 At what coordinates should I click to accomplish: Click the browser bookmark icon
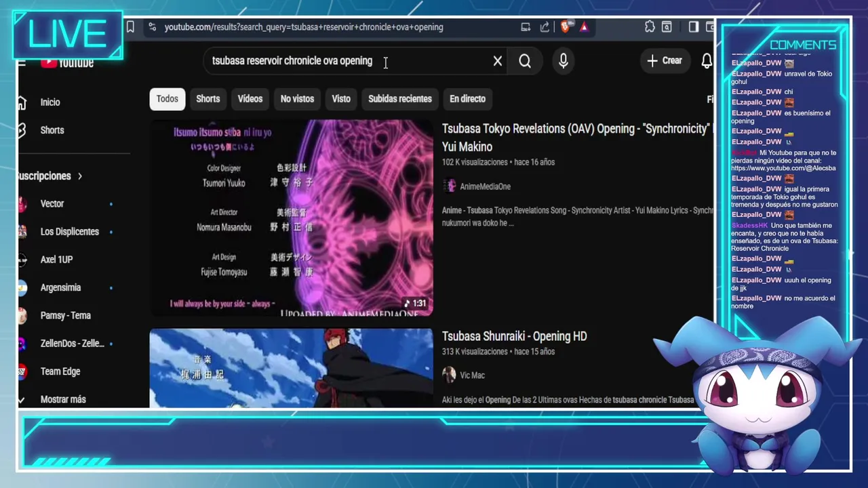coord(130,27)
